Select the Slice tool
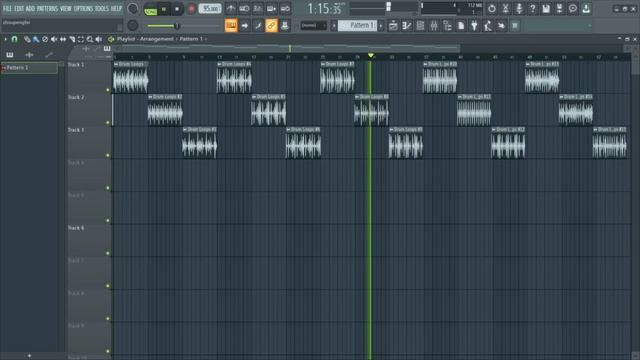The width and height of the screenshot is (640, 360). click(72, 39)
